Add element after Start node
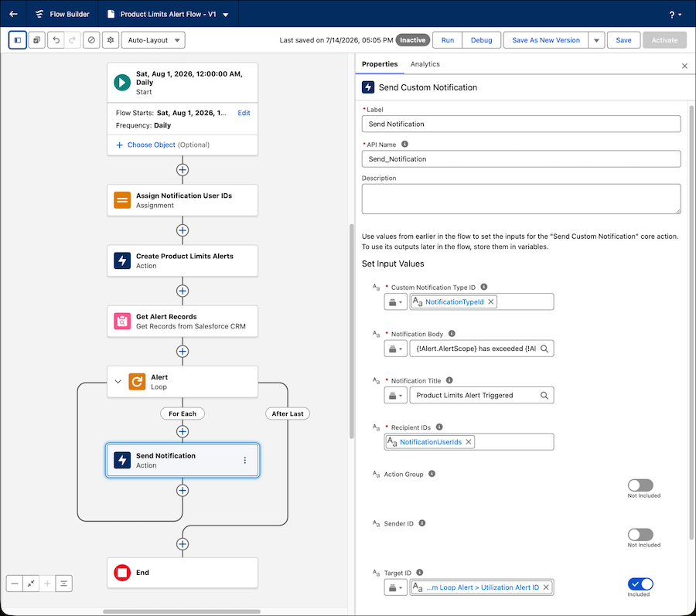Image resolution: width=696 pixels, height=616 pixels. (183, 170)
